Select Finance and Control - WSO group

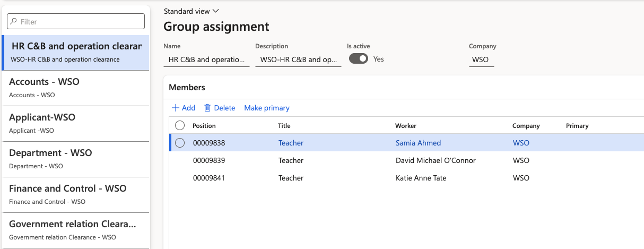pos(76,195)
